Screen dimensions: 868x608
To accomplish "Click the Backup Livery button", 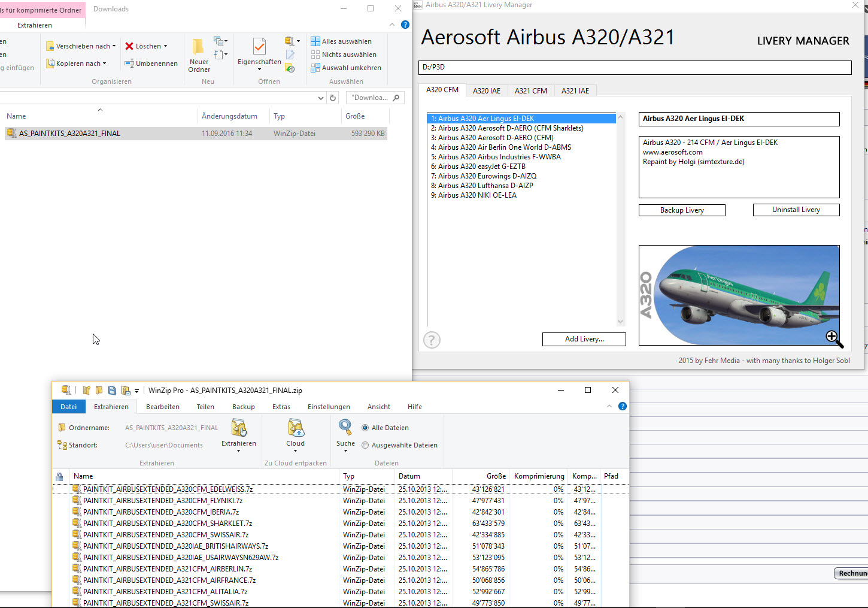I will 682,210.
